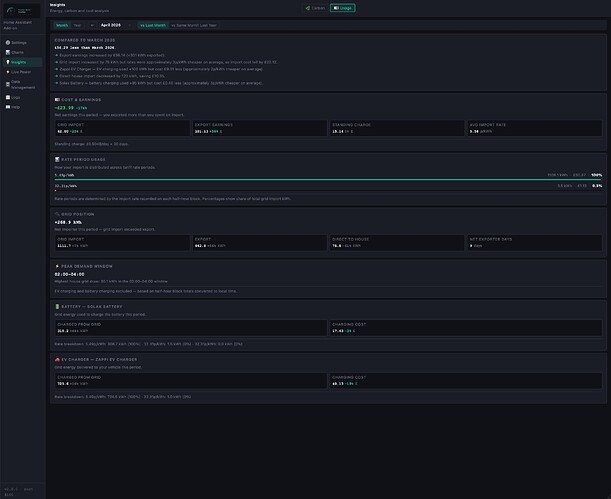The height and width of the screenshot is (499, 611).
Task: Click the Grid Import cost card
Action: point(122,128)
